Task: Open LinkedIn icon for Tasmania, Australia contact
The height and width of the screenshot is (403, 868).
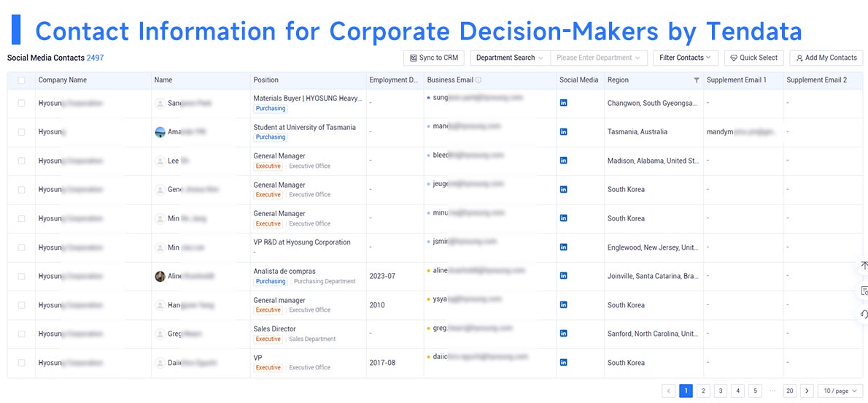Action: click(x=564, y=131)
